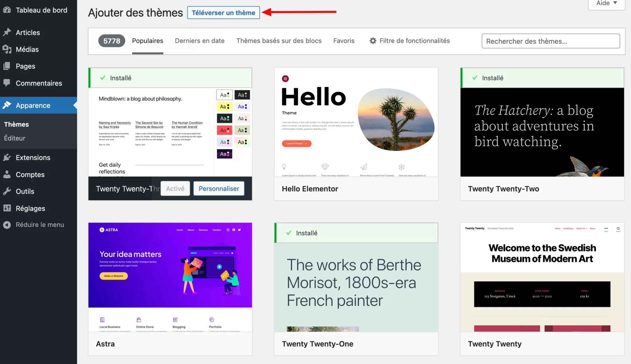Open Thèmes basés sur des blocs tab
This screenshot has width=631, height=364.
point(279,41)
